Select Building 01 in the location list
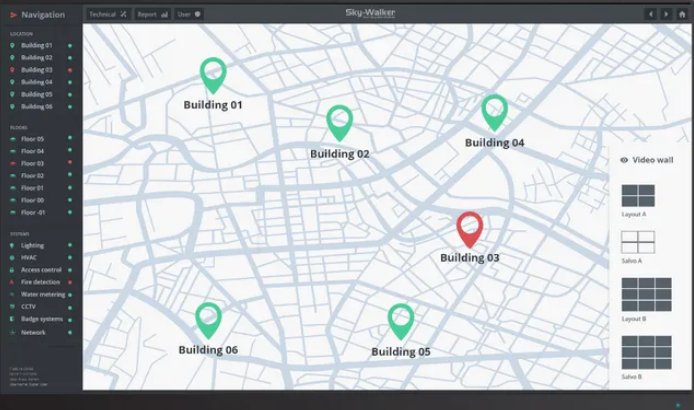 click(41, 45)
